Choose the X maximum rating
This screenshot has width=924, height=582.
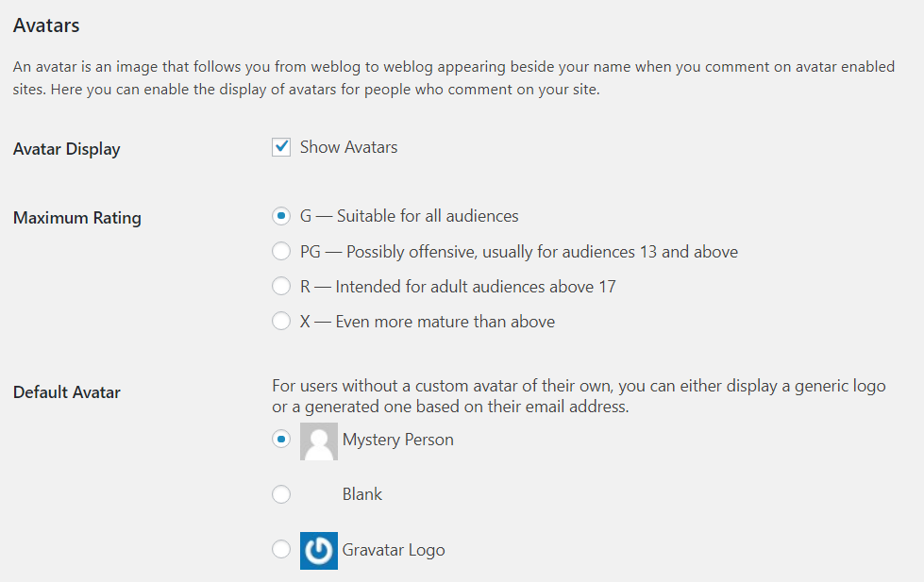pos(280,321)
